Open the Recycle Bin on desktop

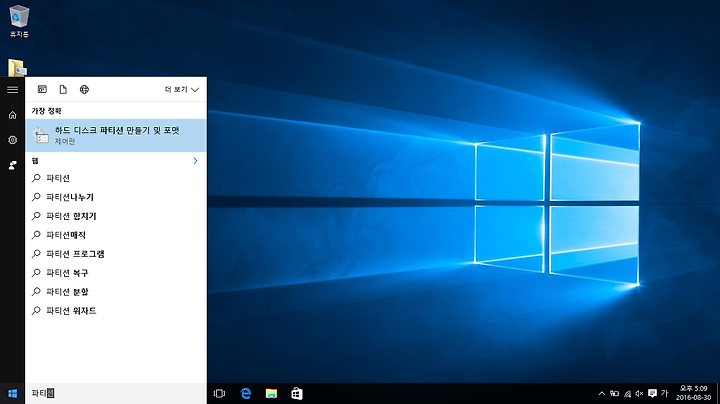pos(19,21)
